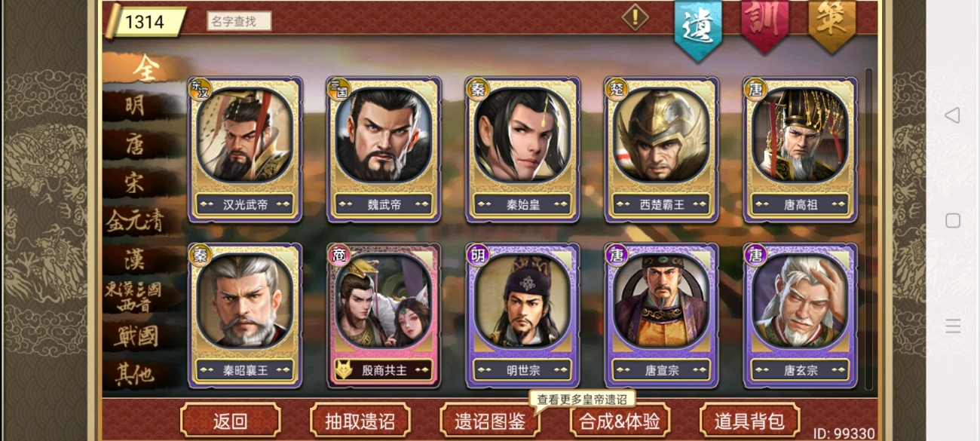Tap the yellow exclamation info icon
Image resolution: width=980 pixels, height=441 pixels.
pyautogui.click(x=635, y=17)
